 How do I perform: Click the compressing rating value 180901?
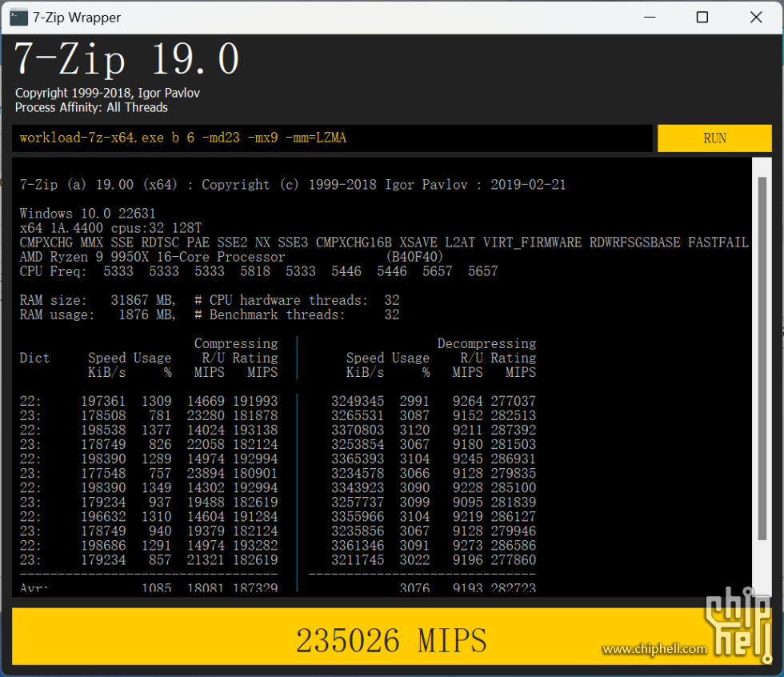pyautogui.click(x=255, y=473)
